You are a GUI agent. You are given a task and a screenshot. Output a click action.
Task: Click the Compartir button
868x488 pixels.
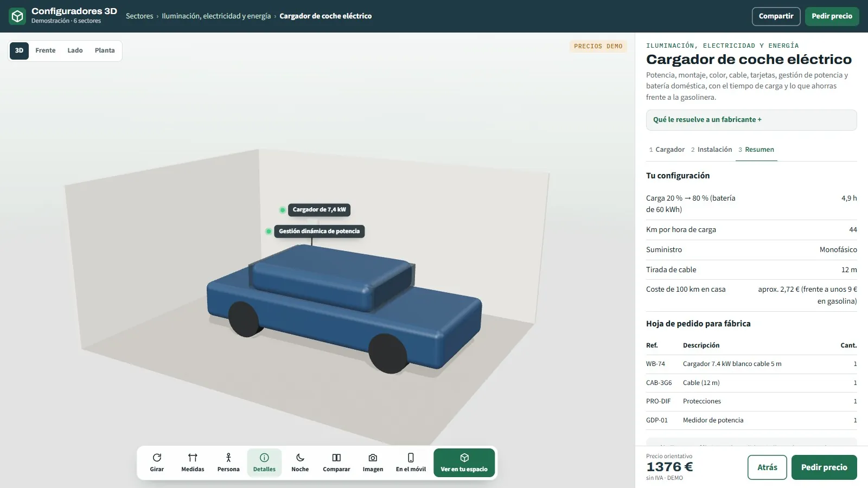776,16
